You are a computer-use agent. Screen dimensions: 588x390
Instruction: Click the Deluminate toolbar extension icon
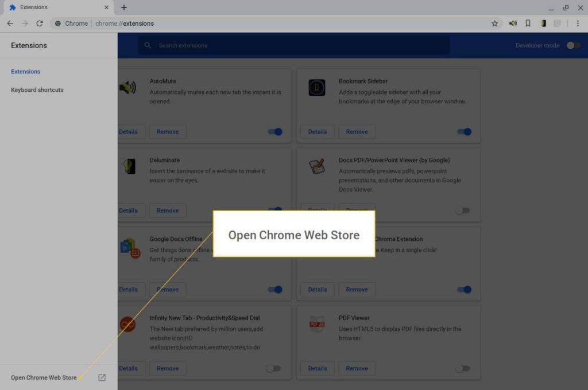click(543, 23)
